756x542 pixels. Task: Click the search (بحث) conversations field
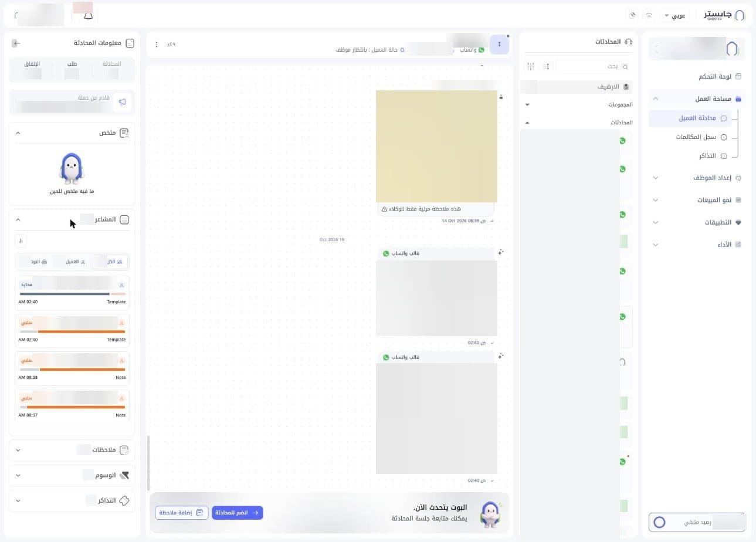click(x=594, y=66)
